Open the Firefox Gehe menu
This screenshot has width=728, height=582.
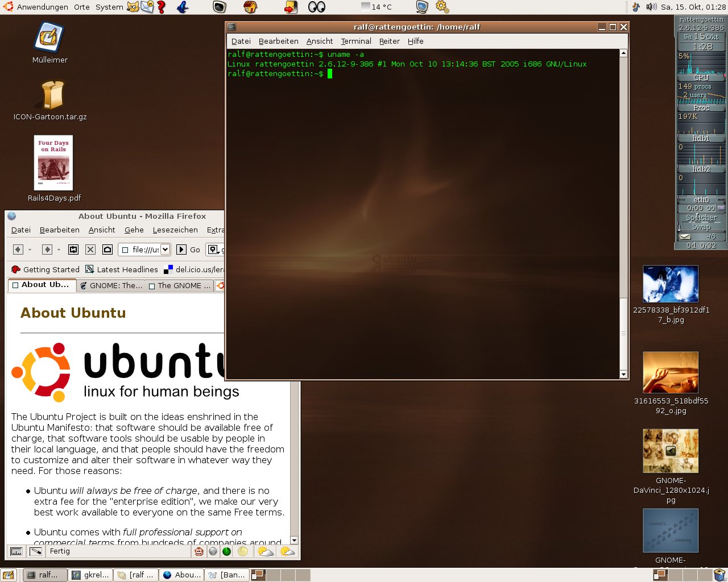pyautogui.click(x=134, y=230)
